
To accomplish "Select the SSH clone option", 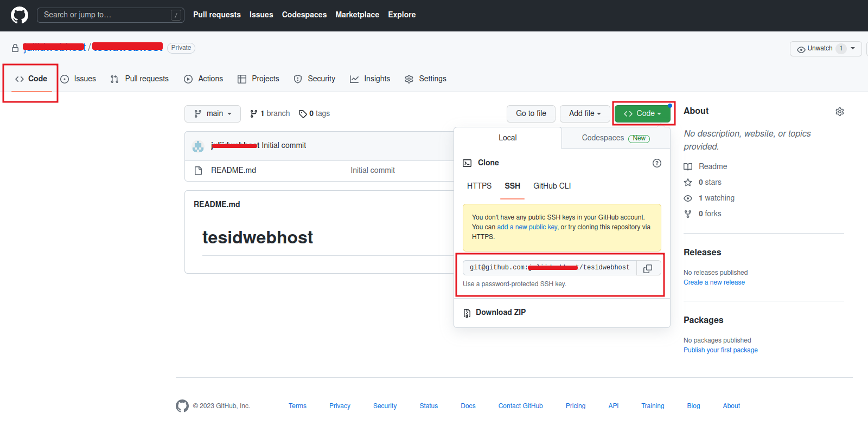I will pos(512,186).
